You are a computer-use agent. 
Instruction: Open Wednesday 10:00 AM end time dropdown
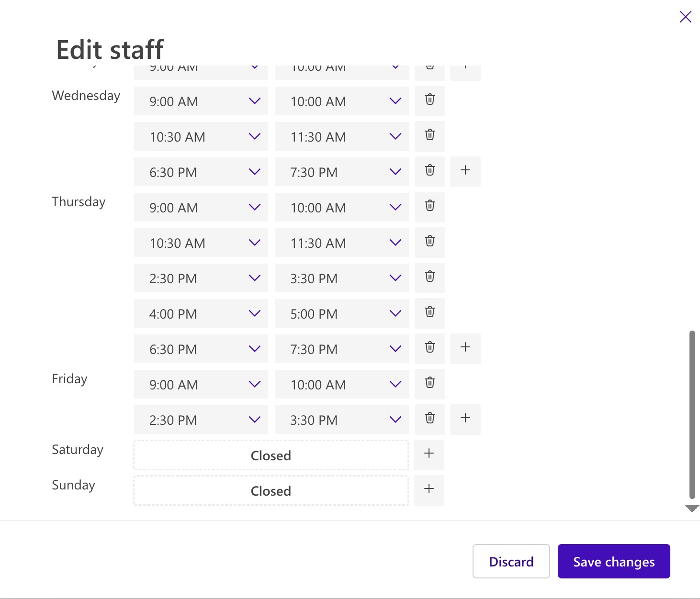(342, 101)
